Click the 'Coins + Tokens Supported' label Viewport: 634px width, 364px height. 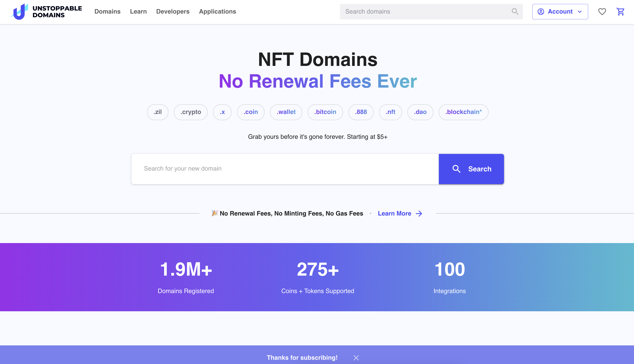coord(318,291)
